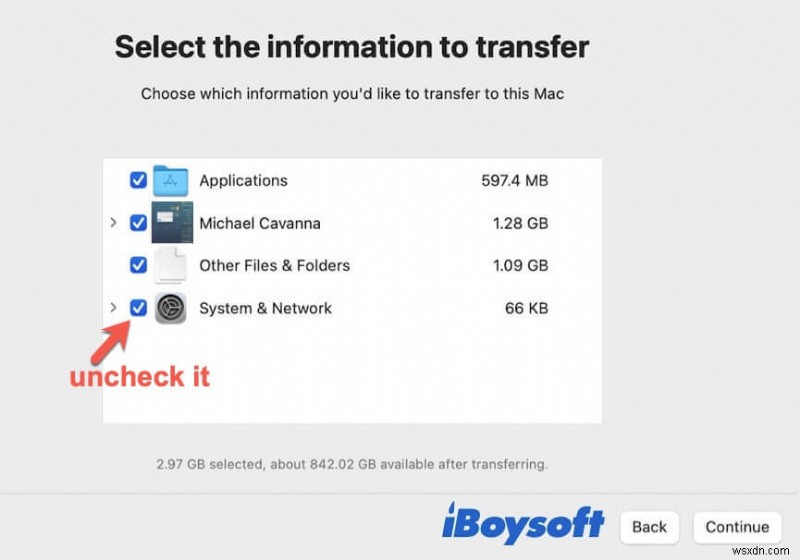800x560 pixels.
Task: Uncheck the Applications checkbox
Action: pos(138,181)
